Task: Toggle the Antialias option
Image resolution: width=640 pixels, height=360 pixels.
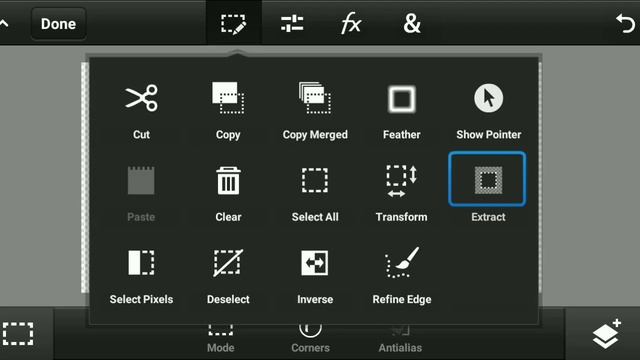Action: [x=400, y=339]
